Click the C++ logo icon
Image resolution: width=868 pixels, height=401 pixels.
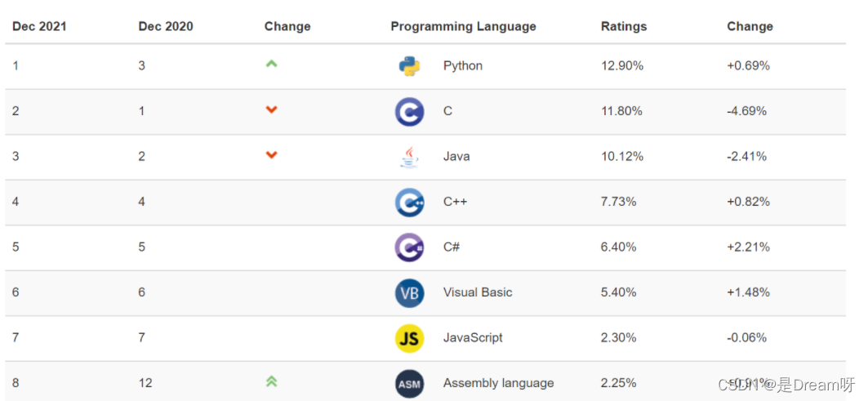(409, 203)
